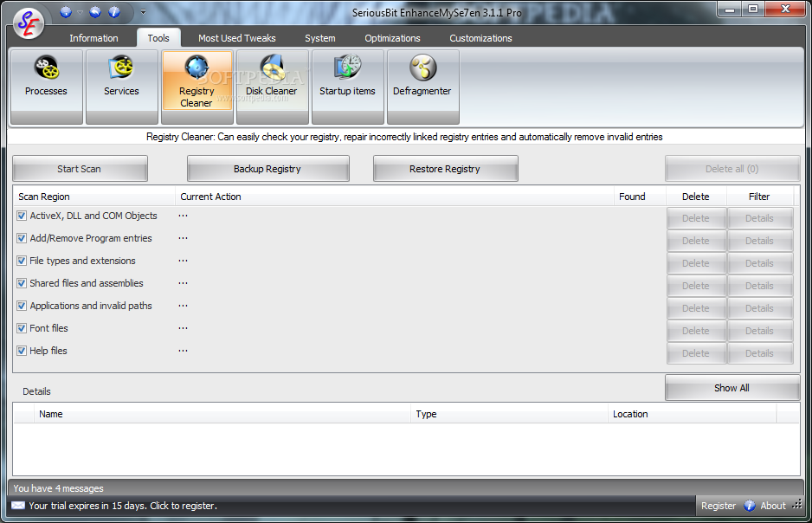Open the Processes tool
The image size is (812, 523).
[46, 87]
